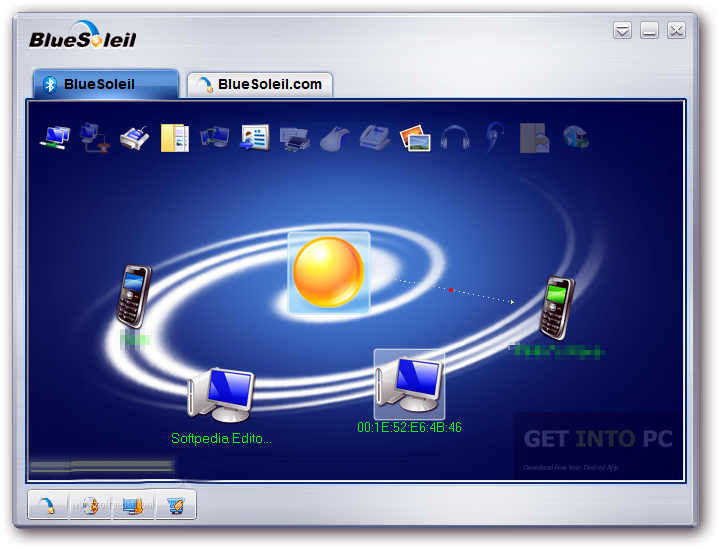Minimize the BlueSoleil window
This screenshot has height=549, width=719.
pos(649,30)
